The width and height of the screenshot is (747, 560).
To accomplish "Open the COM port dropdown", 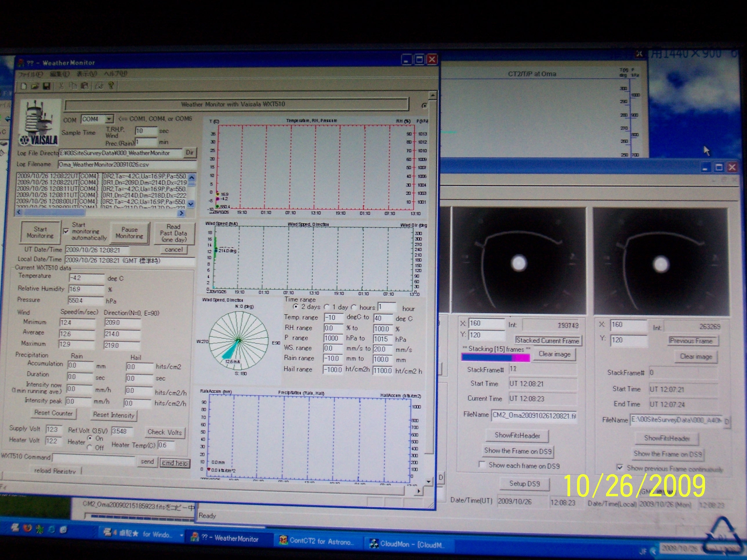I will tap(109, 119).
